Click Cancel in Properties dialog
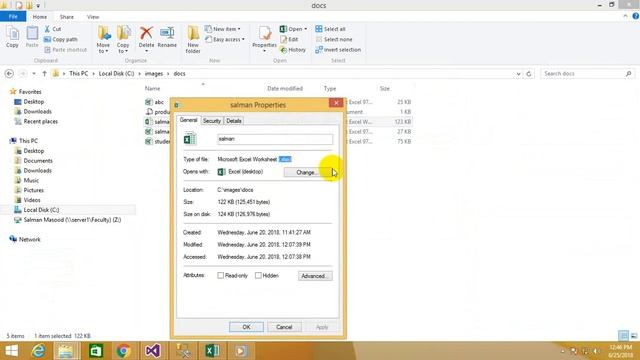Viewport: 640px width, 360px height. pos(284,327)
